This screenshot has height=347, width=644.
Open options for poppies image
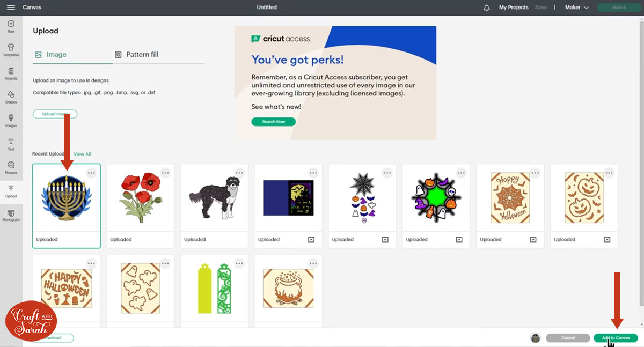[165, 173]
